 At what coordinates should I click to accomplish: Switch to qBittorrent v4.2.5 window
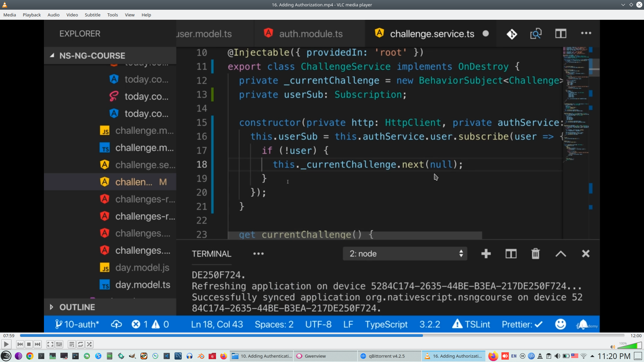(x=389, y=356)
